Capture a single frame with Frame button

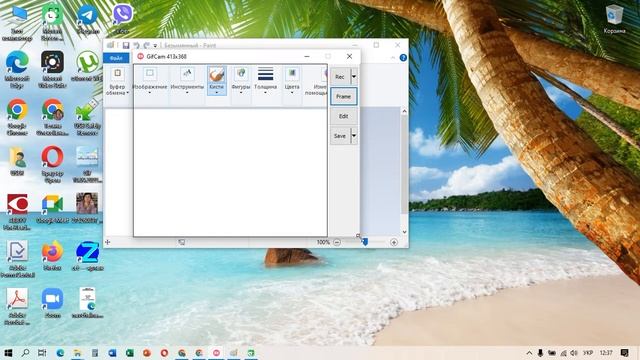344,96
